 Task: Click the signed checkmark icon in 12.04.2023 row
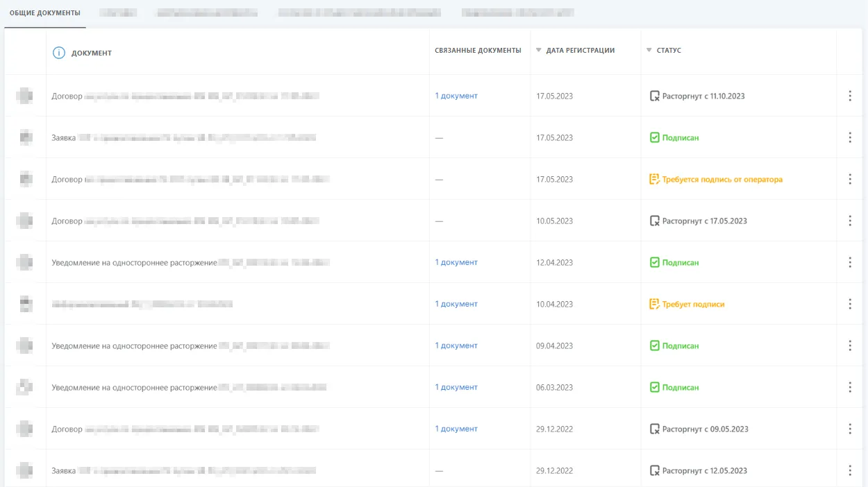point(654,262)
